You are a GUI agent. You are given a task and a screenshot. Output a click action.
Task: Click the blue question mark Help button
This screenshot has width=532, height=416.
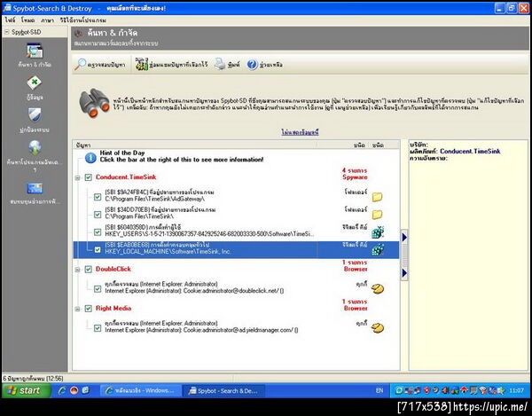[264, 64]
